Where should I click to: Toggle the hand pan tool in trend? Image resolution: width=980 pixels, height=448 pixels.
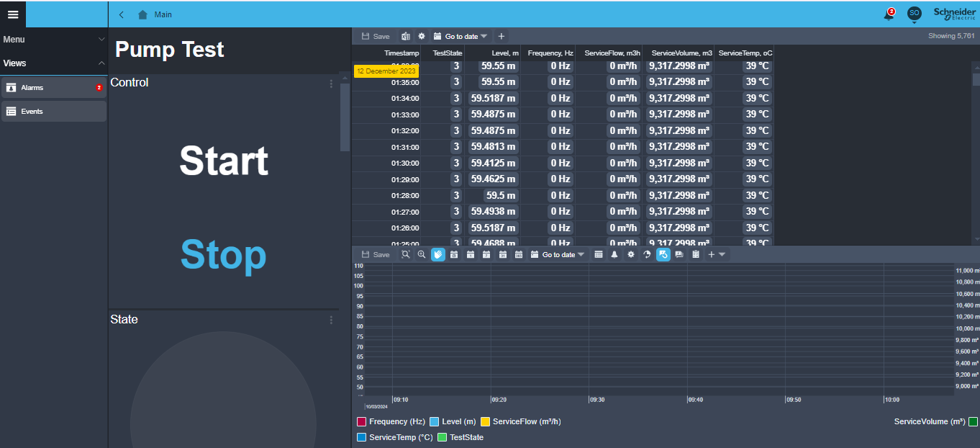point(438,254)
